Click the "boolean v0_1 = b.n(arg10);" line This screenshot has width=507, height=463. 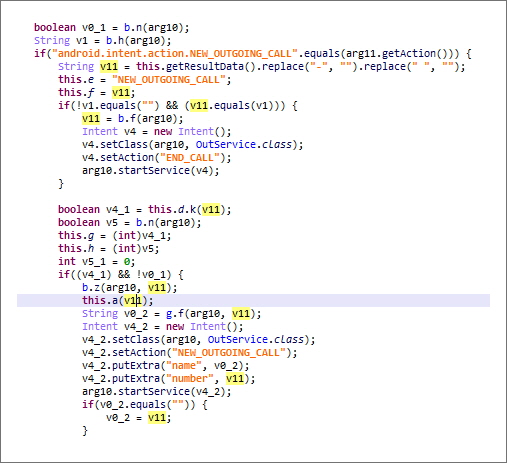111,27
